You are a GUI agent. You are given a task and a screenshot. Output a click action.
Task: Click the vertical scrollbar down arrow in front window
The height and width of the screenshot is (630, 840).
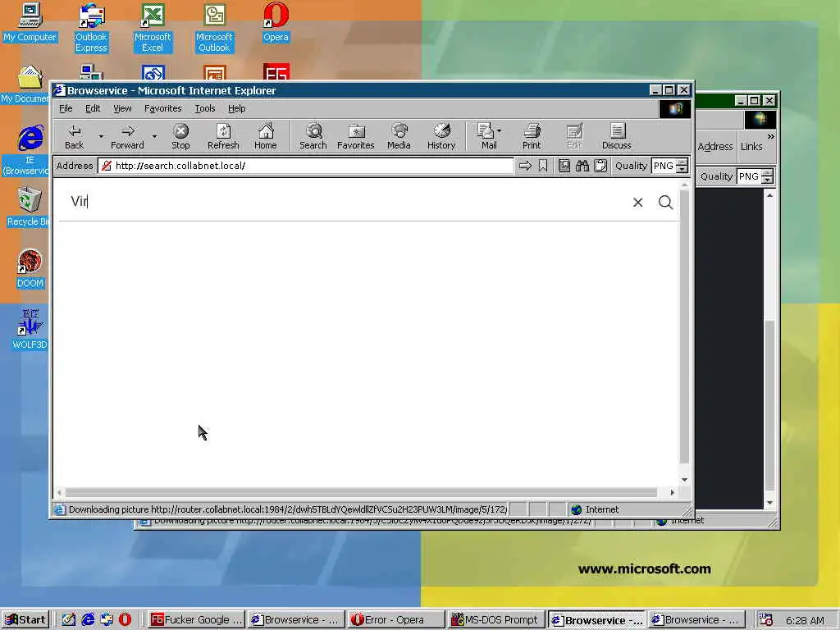pyautogui.click(x=684, y=479)
